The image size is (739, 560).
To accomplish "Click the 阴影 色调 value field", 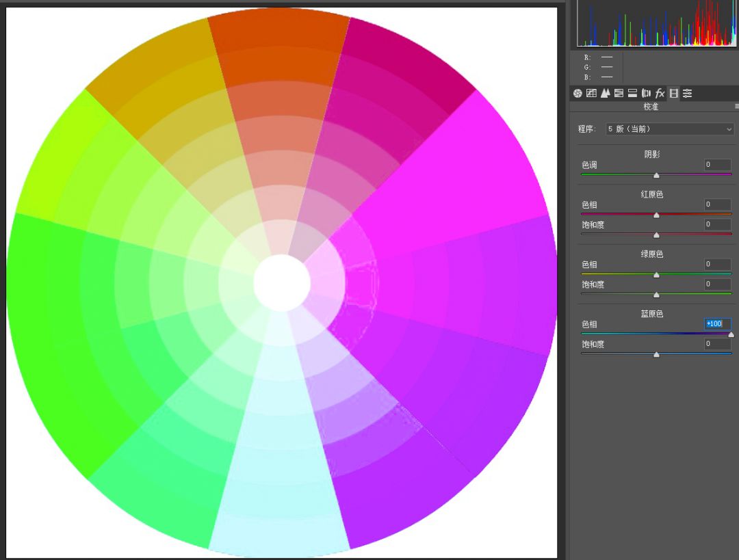I will 717,164.
